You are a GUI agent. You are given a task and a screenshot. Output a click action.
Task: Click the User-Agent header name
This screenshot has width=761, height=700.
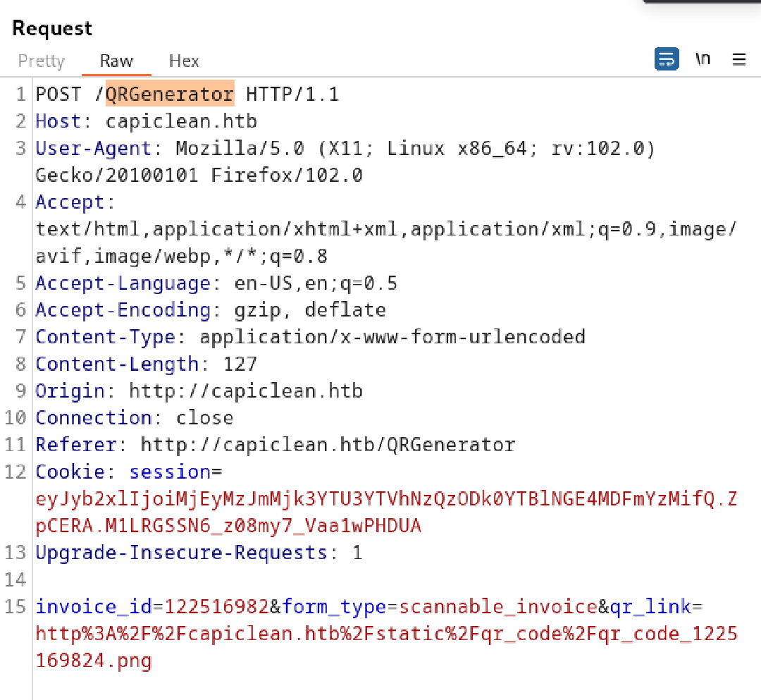[93, 149]
